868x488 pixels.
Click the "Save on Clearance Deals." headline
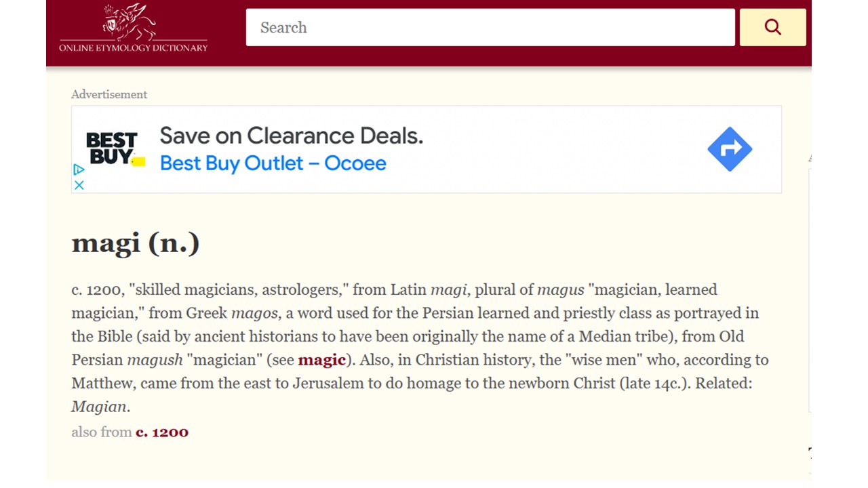[291, 136]
